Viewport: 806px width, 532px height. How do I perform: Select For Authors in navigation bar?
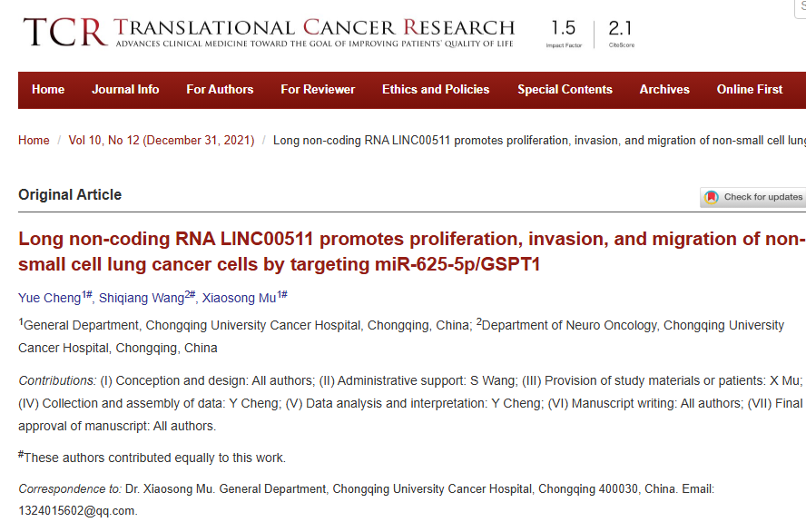[220, 90]
